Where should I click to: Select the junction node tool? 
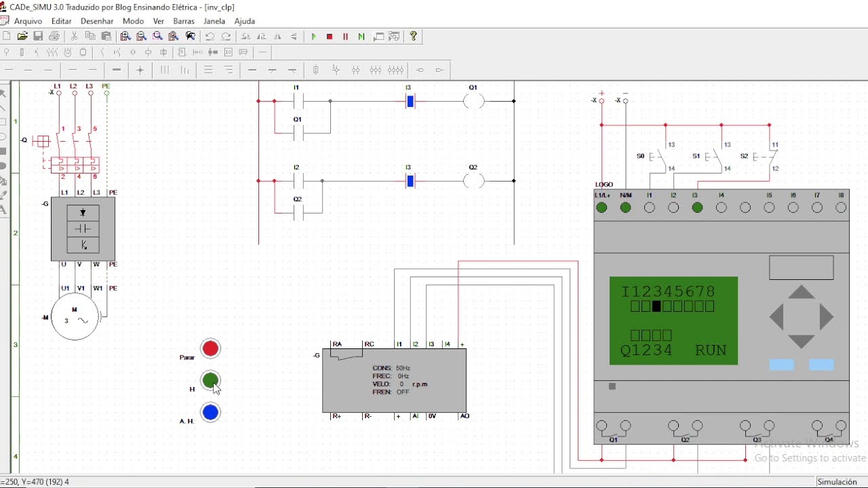click(140, 70)
